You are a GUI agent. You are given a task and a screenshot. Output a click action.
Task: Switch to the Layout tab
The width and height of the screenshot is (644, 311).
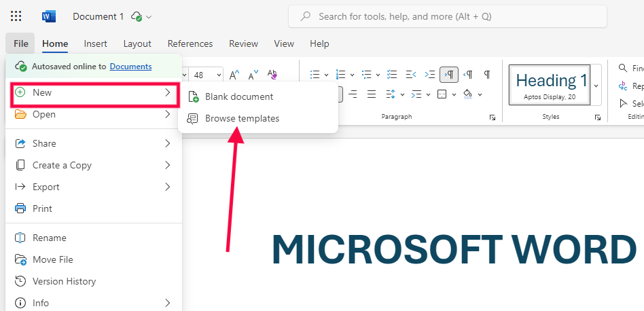[x=137, y=43]
